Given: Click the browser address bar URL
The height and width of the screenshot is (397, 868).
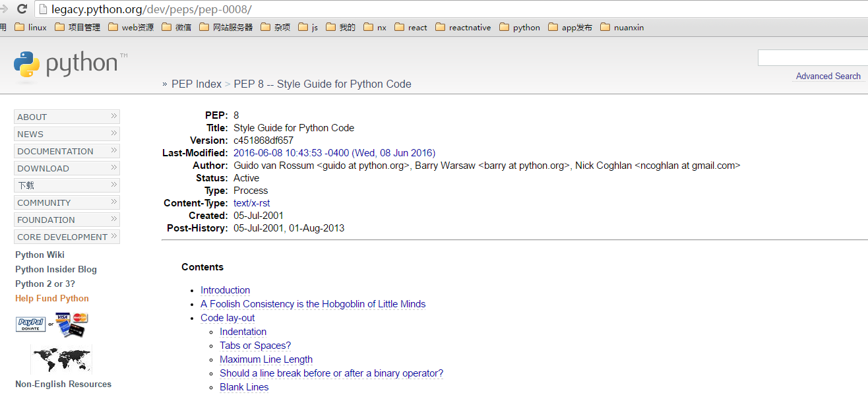Looking at the screenshot, I should 152,9.
